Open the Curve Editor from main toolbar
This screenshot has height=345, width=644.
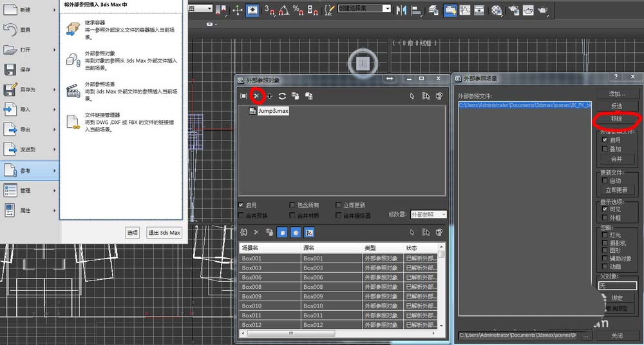tap(466, 10)
